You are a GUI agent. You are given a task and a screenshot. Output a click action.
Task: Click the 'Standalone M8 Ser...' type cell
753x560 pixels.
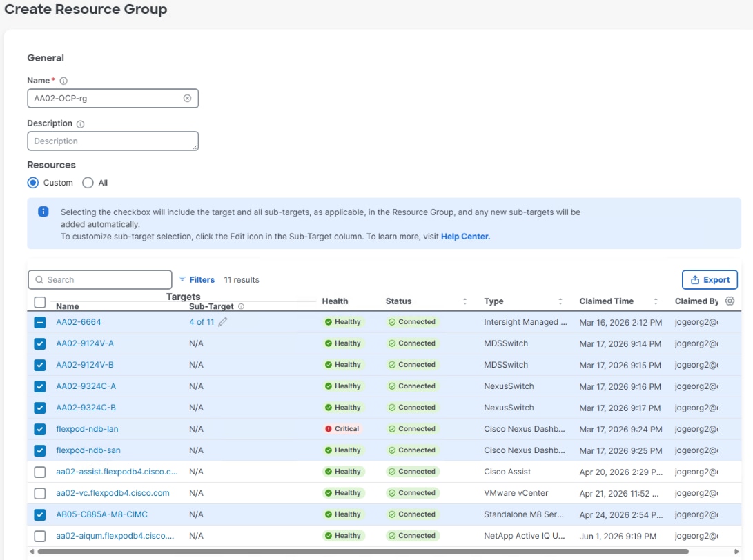[x=523, y=514]
